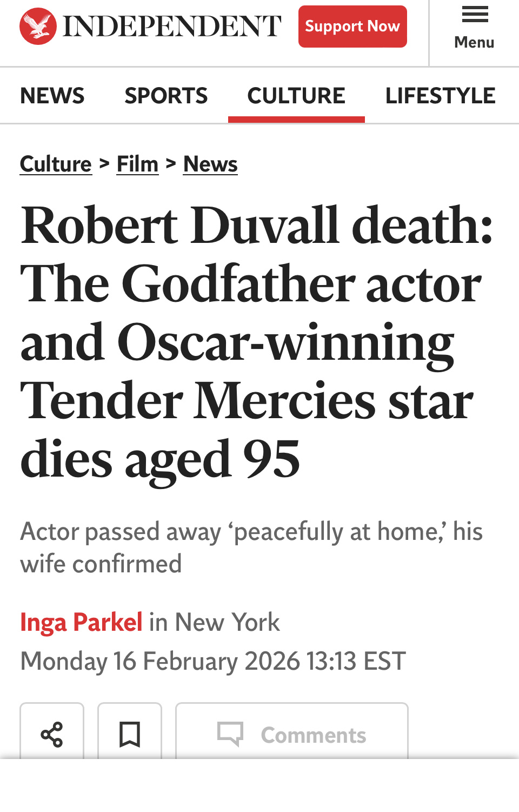
Task: Click the Robert Duvall death headline
Action: 257,341
